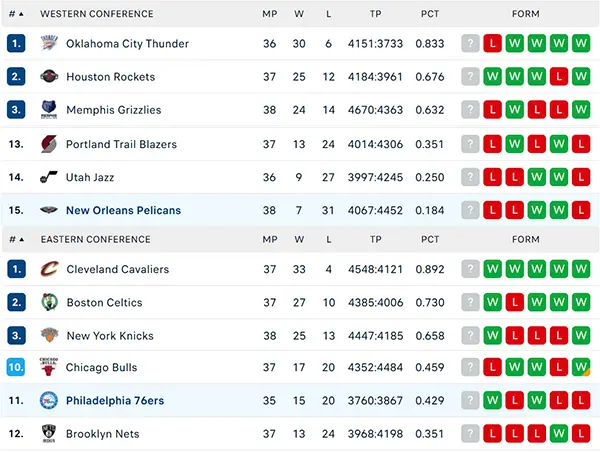The image size is (600, 452).
Task: Open the Chicago Bulls logo icon
Action: point(49,367)
